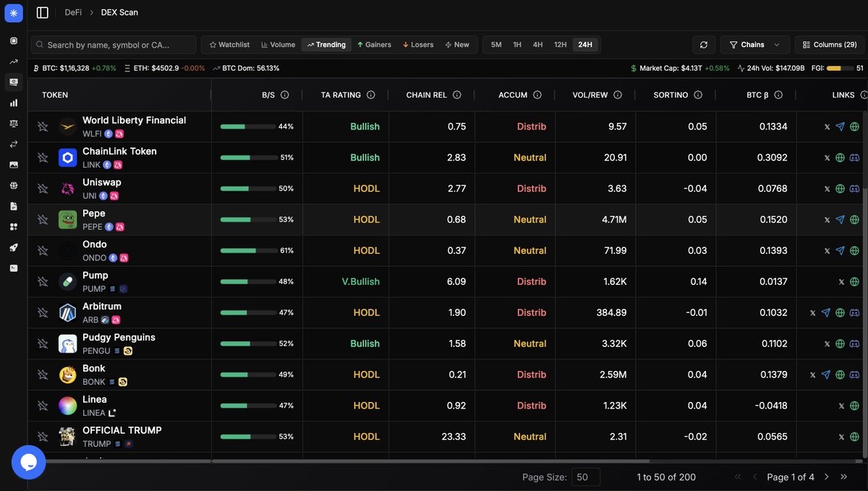The image size is (868, 491).
Task: Toggle the sidebar panel icon beside DeFi
Action: click(x=43, y=12)
